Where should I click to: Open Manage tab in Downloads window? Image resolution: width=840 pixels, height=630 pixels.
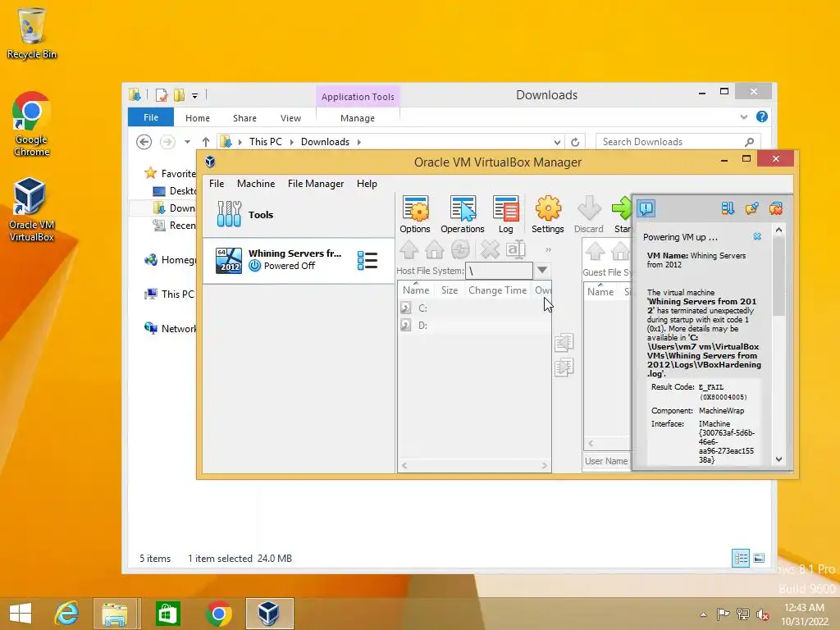358,118
